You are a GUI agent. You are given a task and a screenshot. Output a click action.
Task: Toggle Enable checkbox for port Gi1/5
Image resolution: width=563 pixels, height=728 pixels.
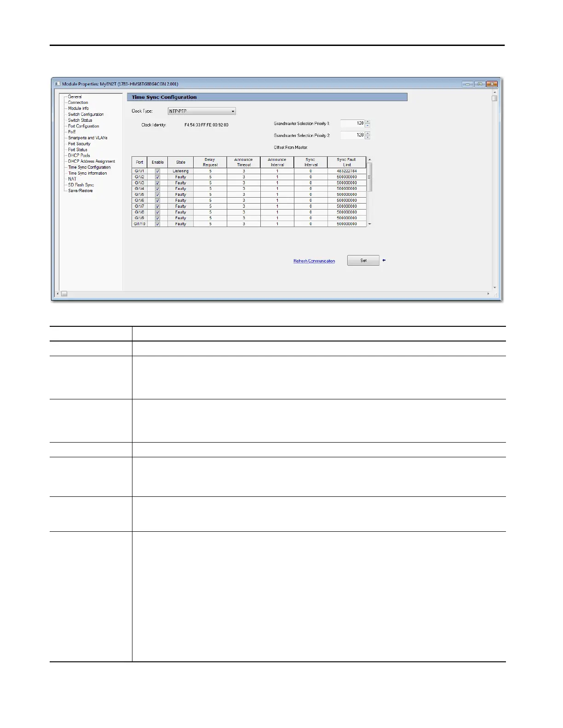tap(157, 194)
